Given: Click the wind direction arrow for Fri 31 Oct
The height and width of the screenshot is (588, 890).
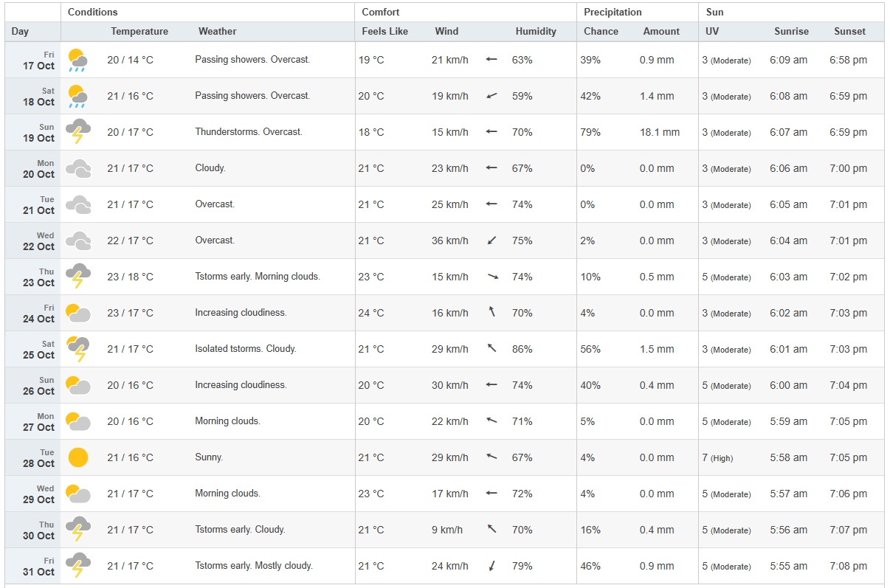Looking at the screenshot, I should 491,566.
